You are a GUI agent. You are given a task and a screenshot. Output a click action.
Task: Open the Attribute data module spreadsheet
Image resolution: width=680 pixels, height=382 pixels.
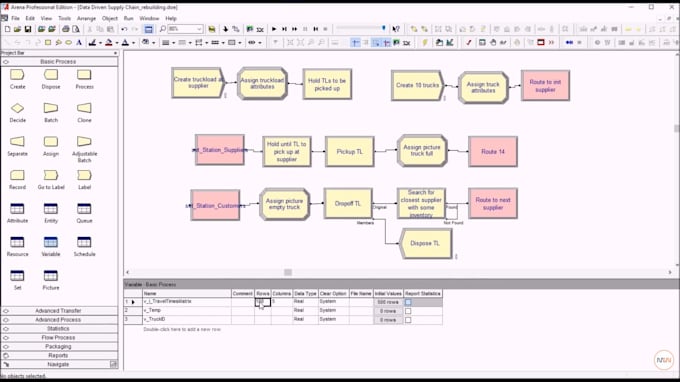point(17,209)
